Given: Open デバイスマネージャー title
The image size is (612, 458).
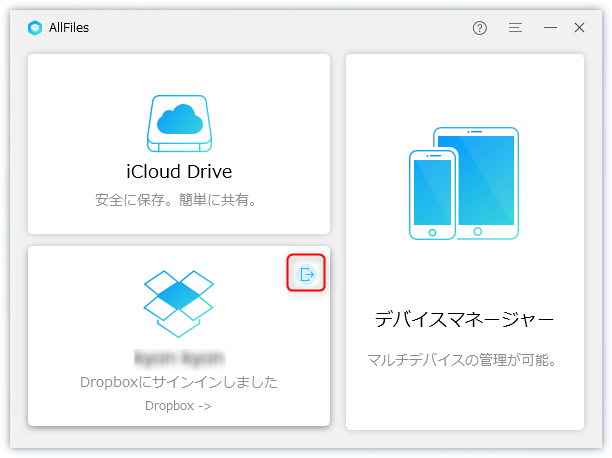Looking at the screenshot, I should click(x=464, y=319).
